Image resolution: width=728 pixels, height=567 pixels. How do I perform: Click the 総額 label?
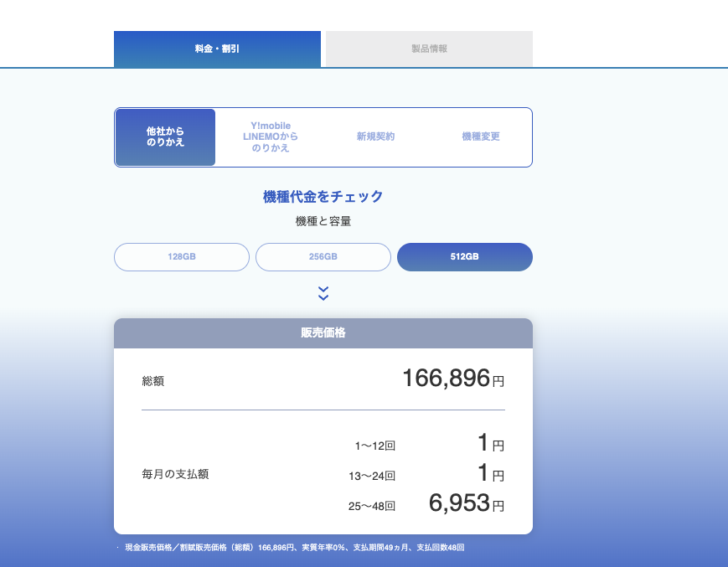(x=153, y=381)
